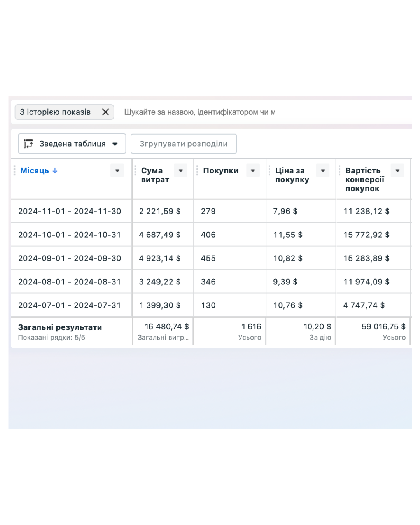Click 'Загальні результати' summary label

(x=60, y=327)
